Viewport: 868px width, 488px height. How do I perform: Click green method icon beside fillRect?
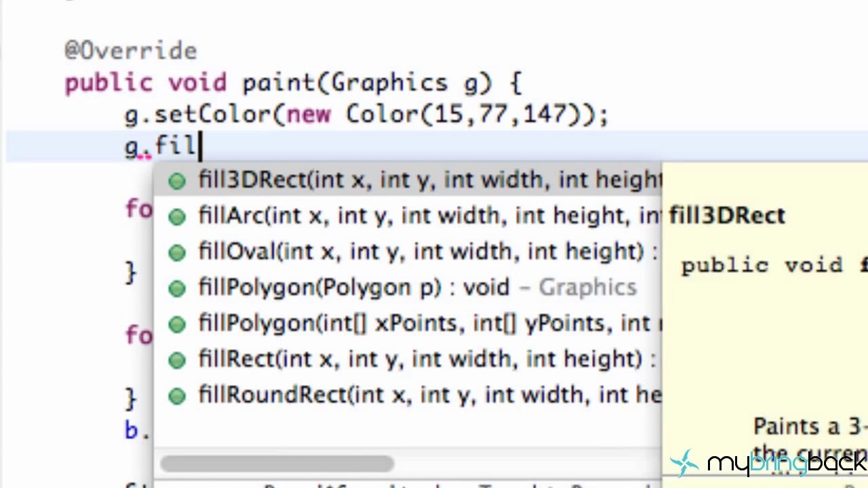[x=177, y=360]
